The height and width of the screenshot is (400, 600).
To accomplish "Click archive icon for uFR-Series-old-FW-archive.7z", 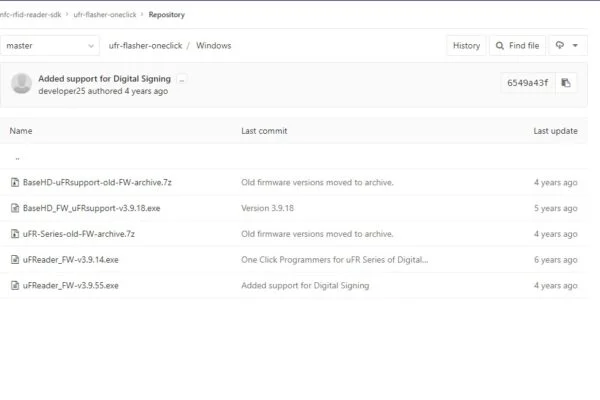I will point(15,233).
